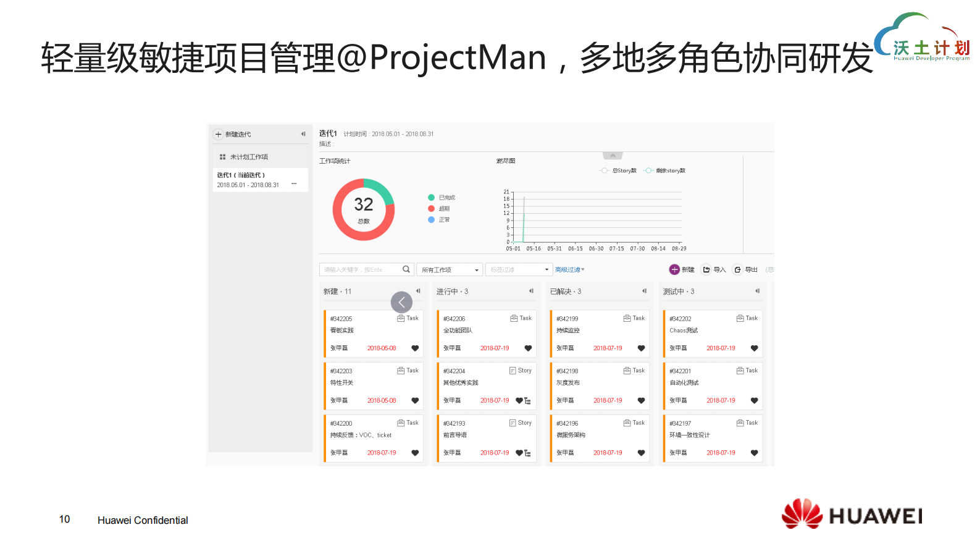Image resolution: width=980 pixels, height=551 pixels.
Task: Open card #342200 持续反馈
Action: click(x=373, y=439)
